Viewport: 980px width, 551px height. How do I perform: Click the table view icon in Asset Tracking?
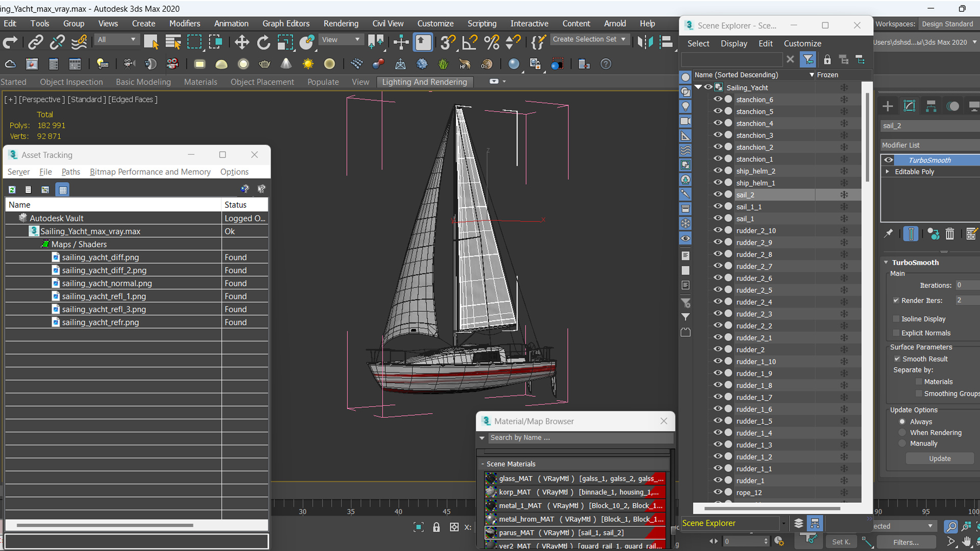click(x=62, y=189)
